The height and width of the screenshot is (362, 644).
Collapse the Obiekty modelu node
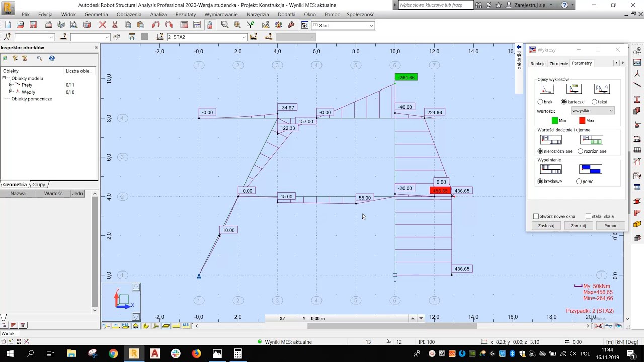click(4, 78)
